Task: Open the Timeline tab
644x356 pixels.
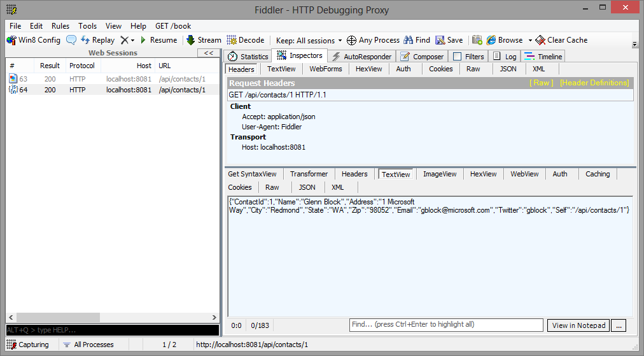Action: 543,56
